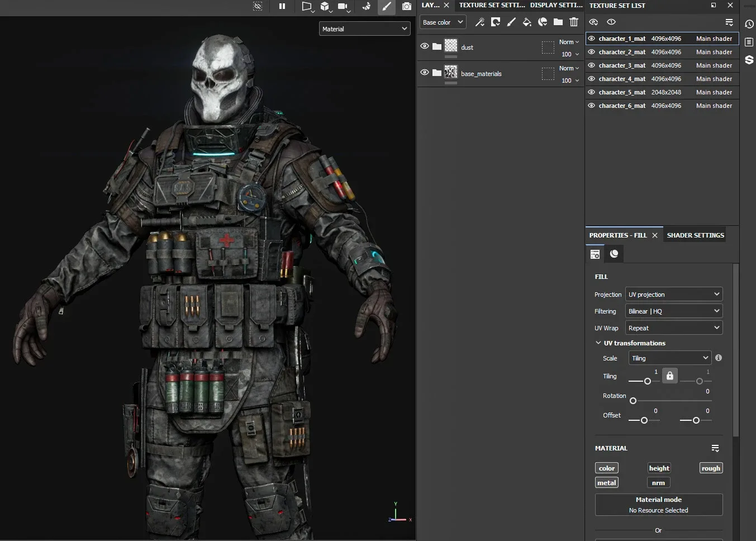The image size is (756, 541).
Task: Open the Material viewport mode dropdown
Action: point(364,29)
